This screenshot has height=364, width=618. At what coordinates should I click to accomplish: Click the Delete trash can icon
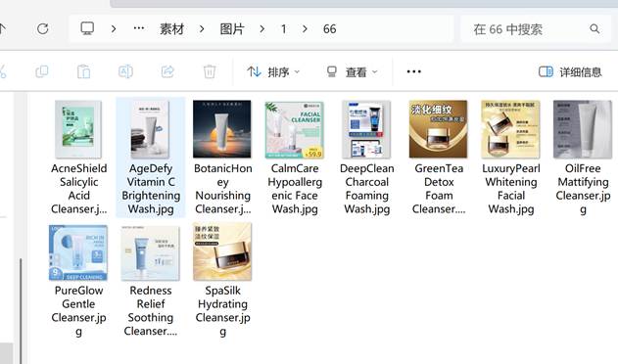(x=210, y=71)
